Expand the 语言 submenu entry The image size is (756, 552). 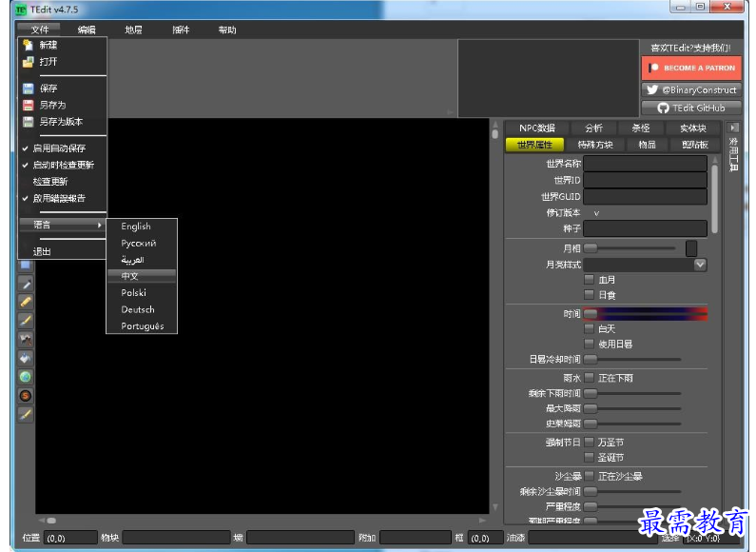point(62,225)
